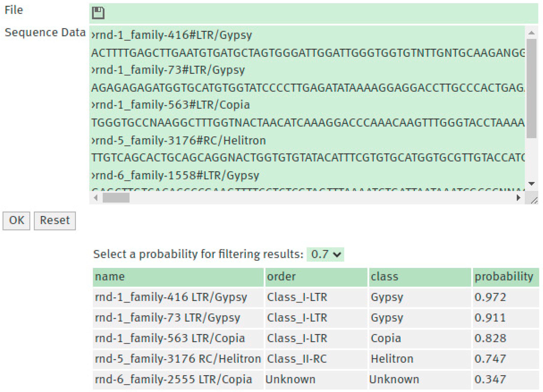
Task: Open the probability filter dropdown showing 0.7
Action: click(x=325, y=254)
